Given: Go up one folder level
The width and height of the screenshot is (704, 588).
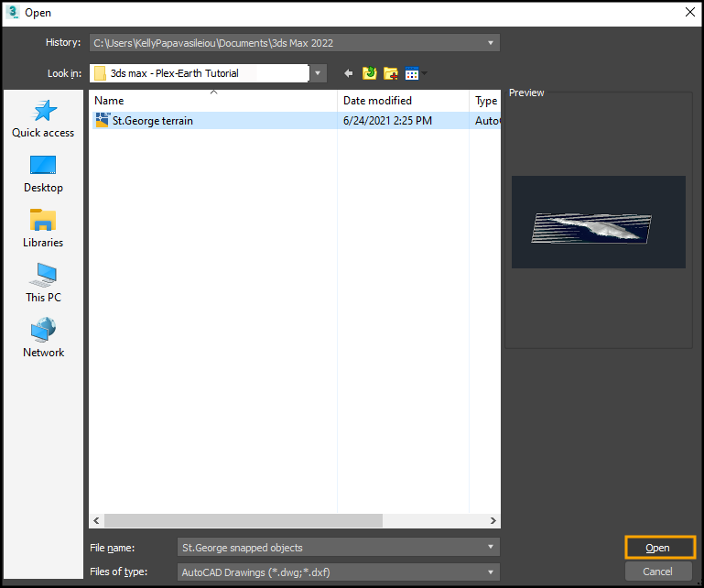Looking at the screenshot, I should [x=370, y=73].
